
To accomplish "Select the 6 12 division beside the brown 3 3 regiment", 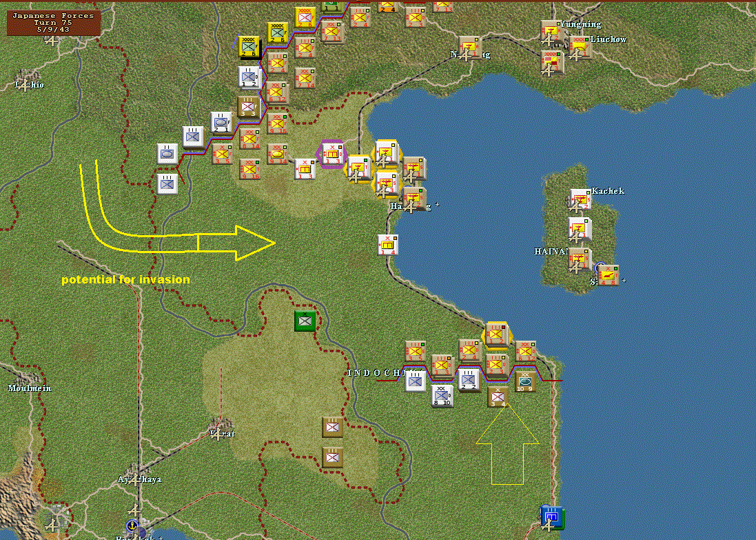I will [x=277, y=92].
